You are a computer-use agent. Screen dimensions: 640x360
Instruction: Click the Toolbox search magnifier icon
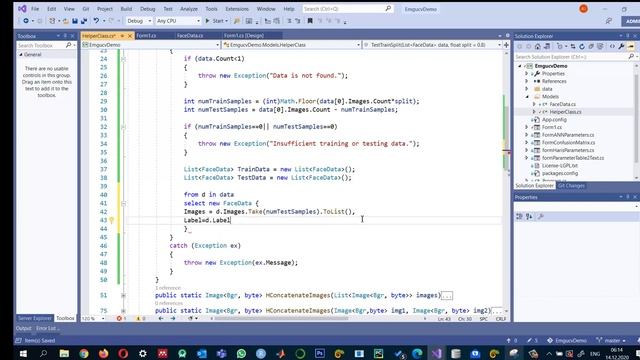point(69,45)
